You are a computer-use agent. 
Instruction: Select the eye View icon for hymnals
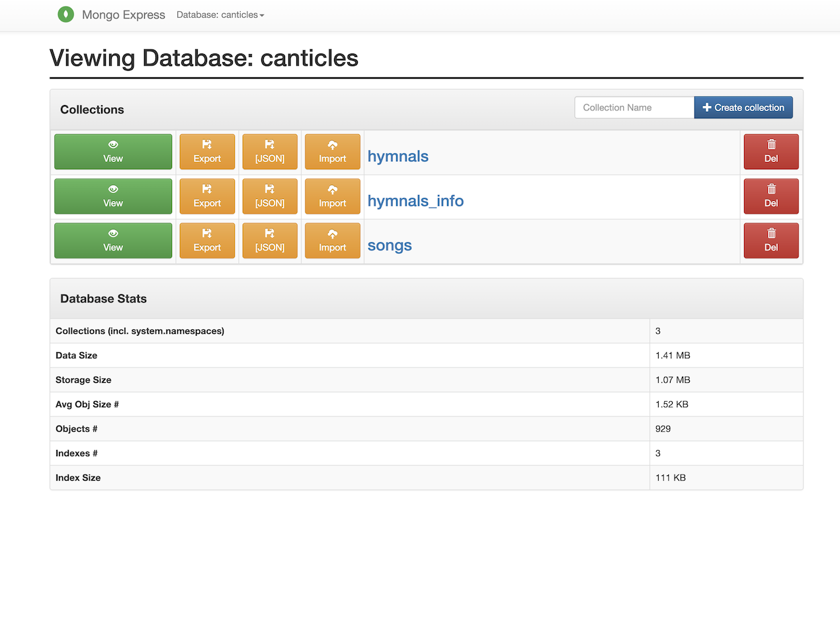click(112, 144)
